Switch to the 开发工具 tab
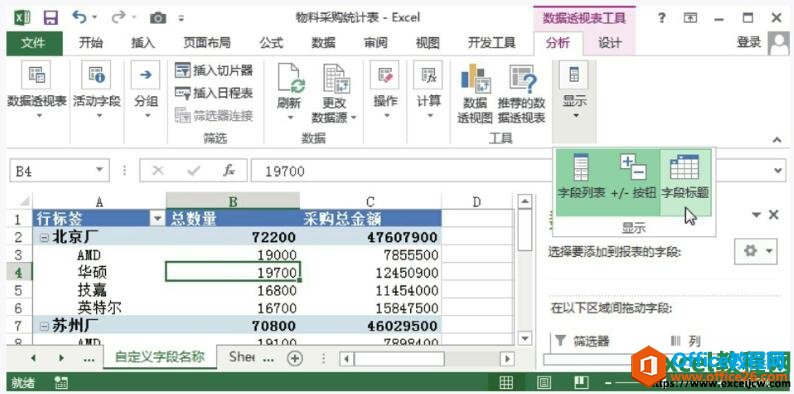Image resolution: width=794 pixels, height=394 pixels. coord(491,43)
